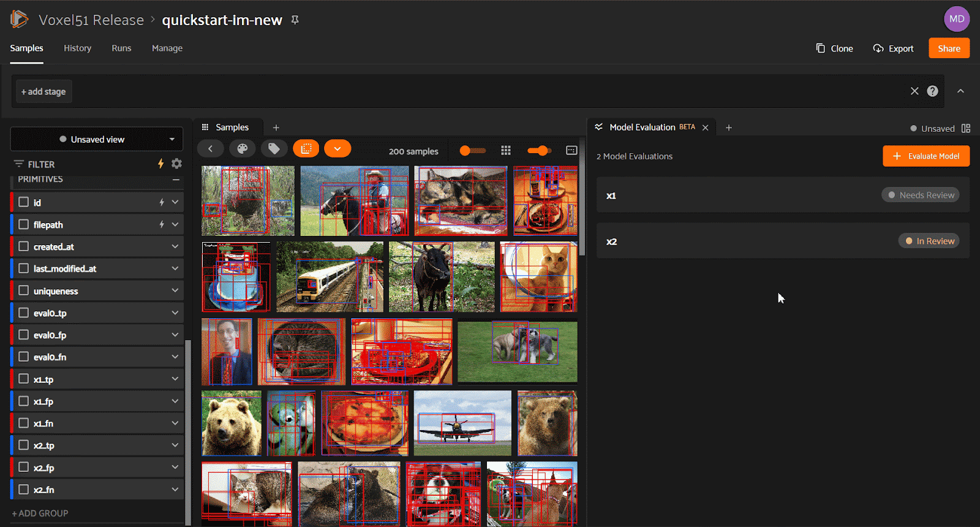Go to the Manage tab

[x=167, y=48]
